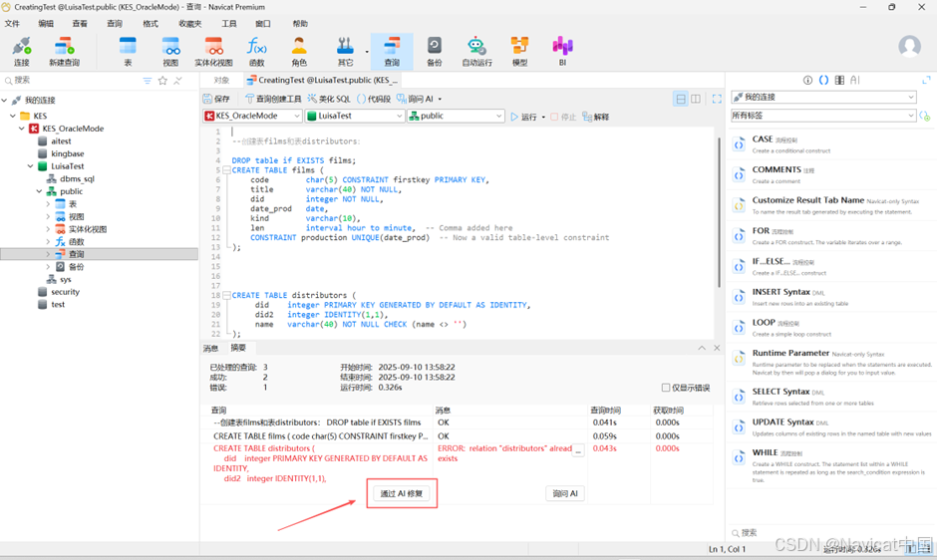Click the editor vertical scrollbar
This screenshot has width=937, height=560.
point(719,212)
